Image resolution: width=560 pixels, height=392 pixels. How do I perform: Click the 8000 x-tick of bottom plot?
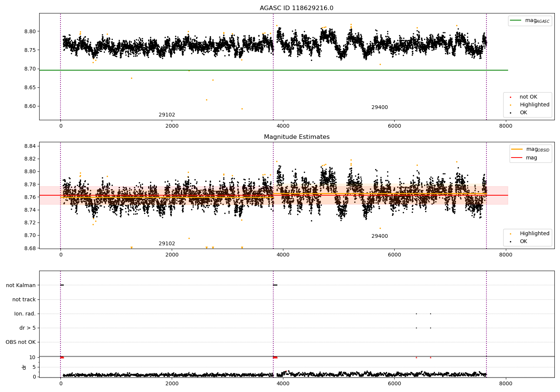(x=505, y=383)
